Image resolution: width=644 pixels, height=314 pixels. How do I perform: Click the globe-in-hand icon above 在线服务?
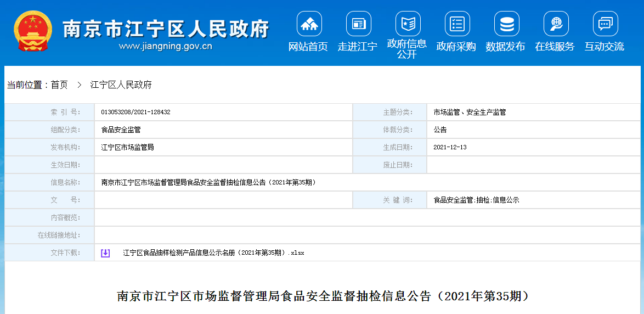[x=556, y=24]
